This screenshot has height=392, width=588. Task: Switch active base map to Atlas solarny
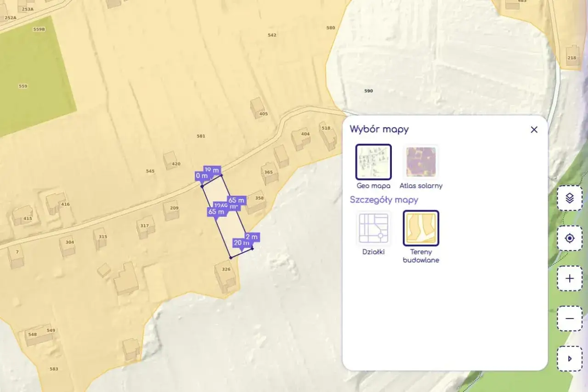421,162
